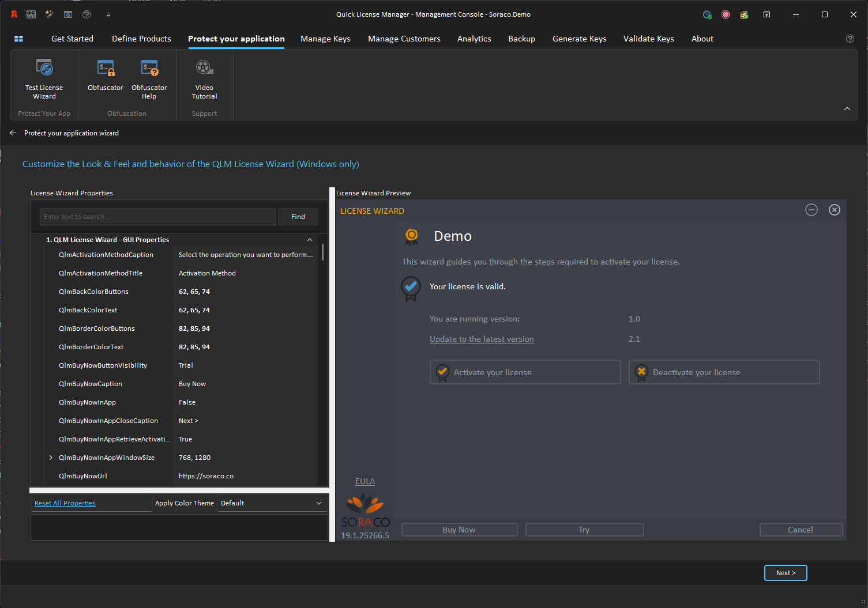Click the magic wand icon in title bar
Image resolution: width=868 pixels, height=608 pixels.
[x=50, y=14]
